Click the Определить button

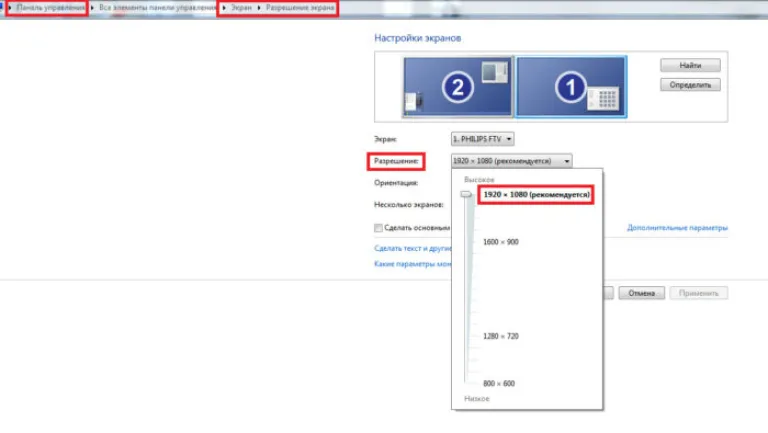point(690,85)
